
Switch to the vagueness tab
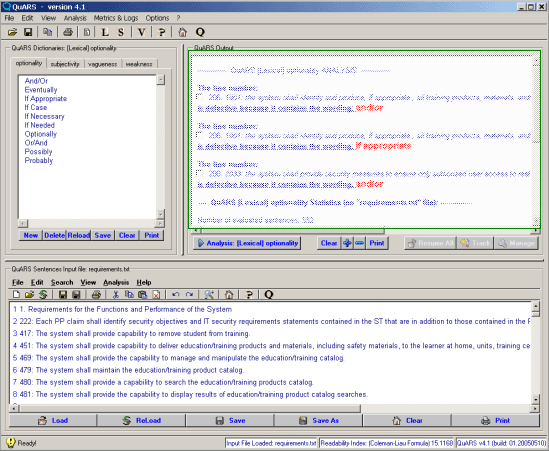tap(103, 64)
